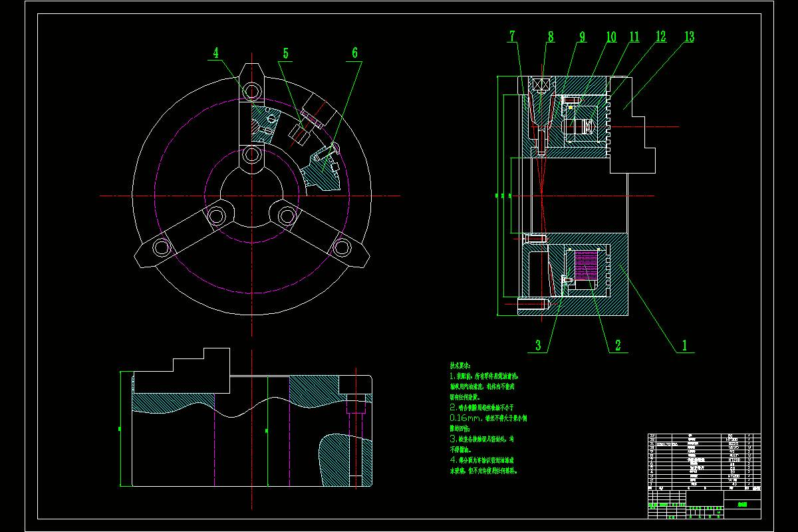Click part callout number 9

582,37
